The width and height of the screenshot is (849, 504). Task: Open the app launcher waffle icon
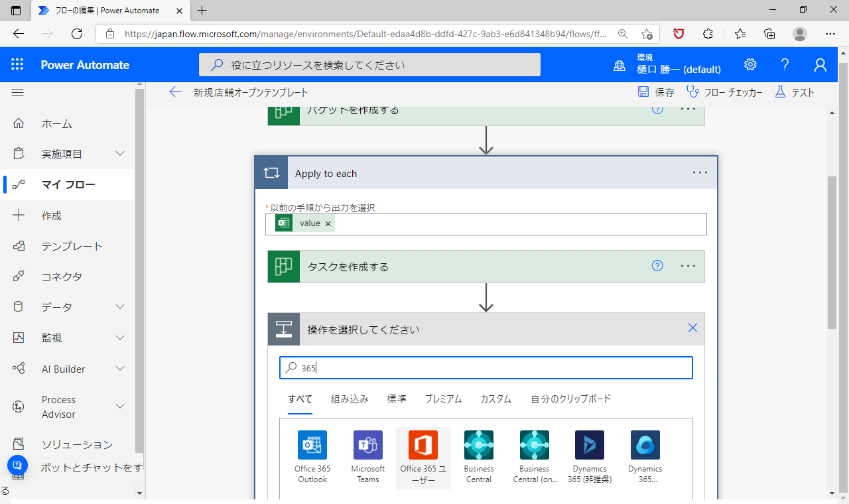[x=17, y=64]
